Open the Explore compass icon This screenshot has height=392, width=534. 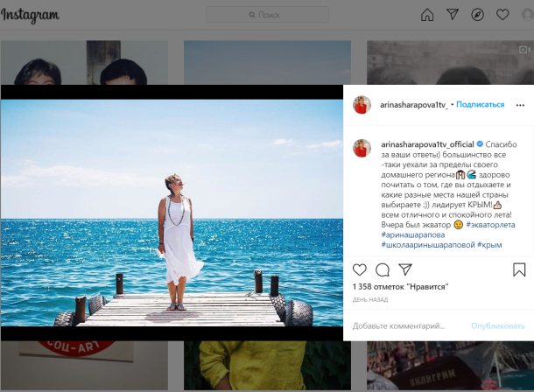pos(477,15)
